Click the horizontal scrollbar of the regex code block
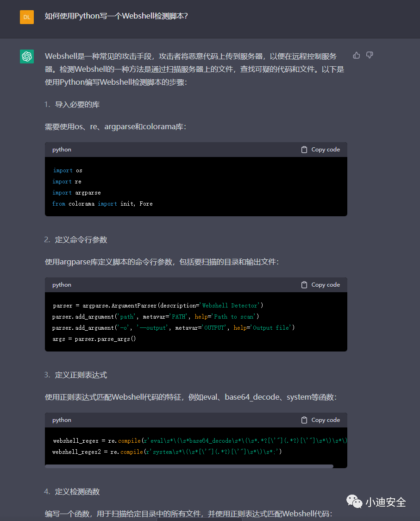 [189, 466]
